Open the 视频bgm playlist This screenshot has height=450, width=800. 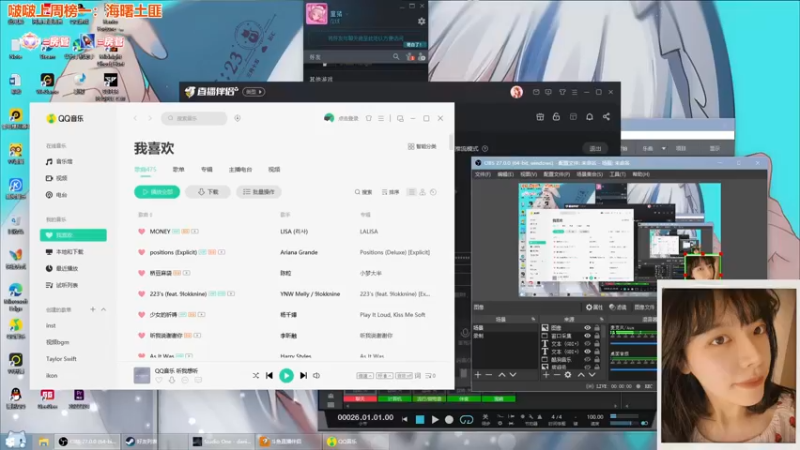[58, 342]
